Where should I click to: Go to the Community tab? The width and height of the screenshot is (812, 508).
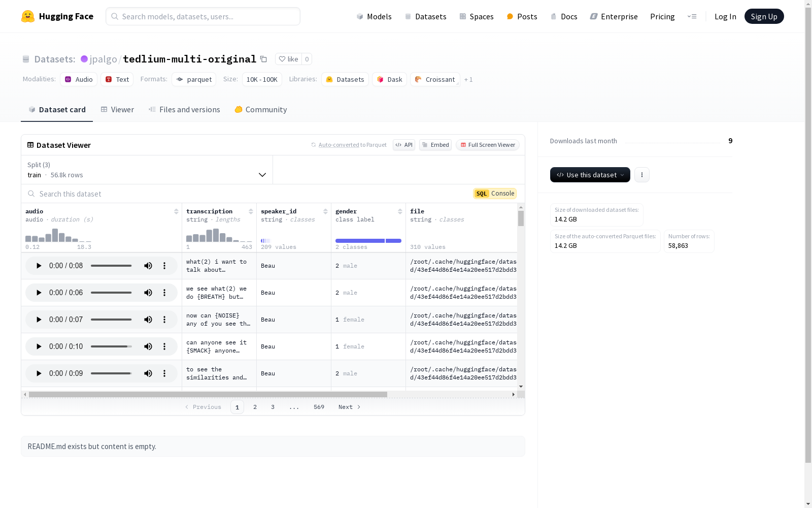261,110
